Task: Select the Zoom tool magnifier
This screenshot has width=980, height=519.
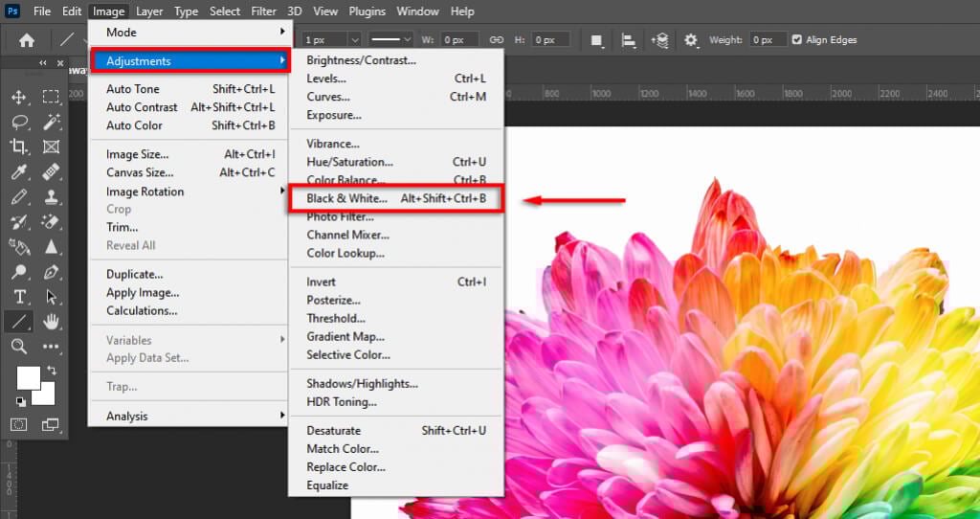Action: coord(18,347)
